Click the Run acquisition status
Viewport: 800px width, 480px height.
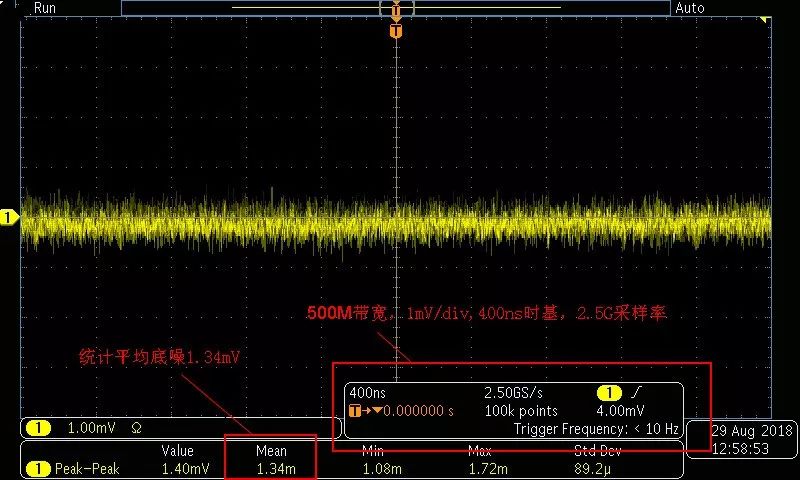(x=45, y=8)
